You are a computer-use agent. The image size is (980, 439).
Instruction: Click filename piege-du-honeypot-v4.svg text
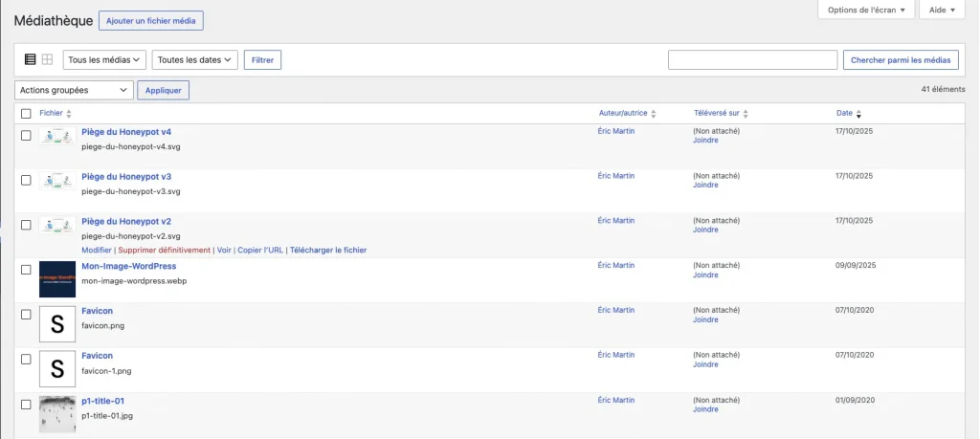tap(131, 146)
